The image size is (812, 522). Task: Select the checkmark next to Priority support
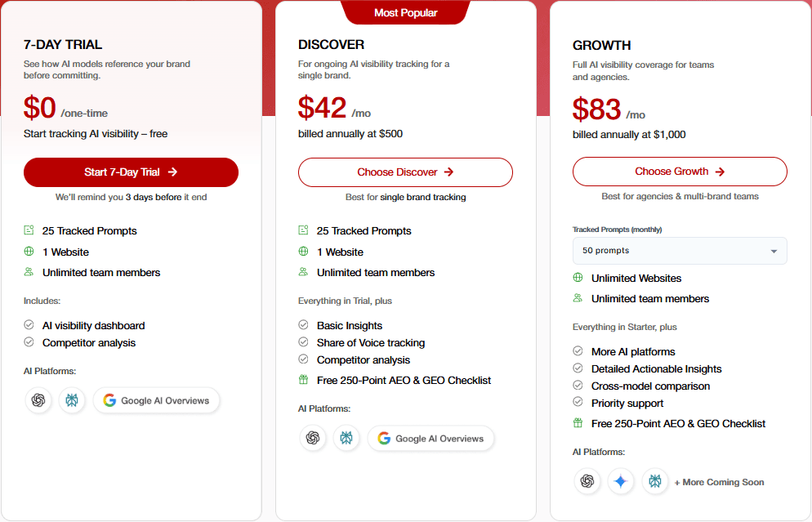pos(576,403)
